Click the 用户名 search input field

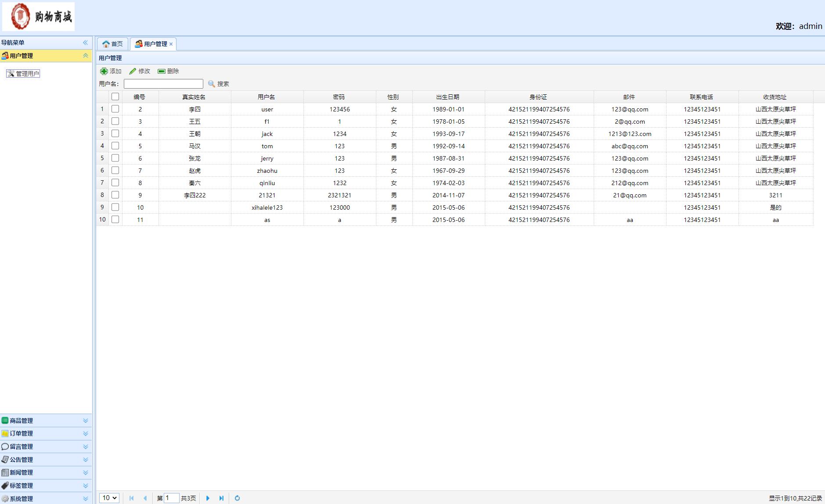click(163, 84)
